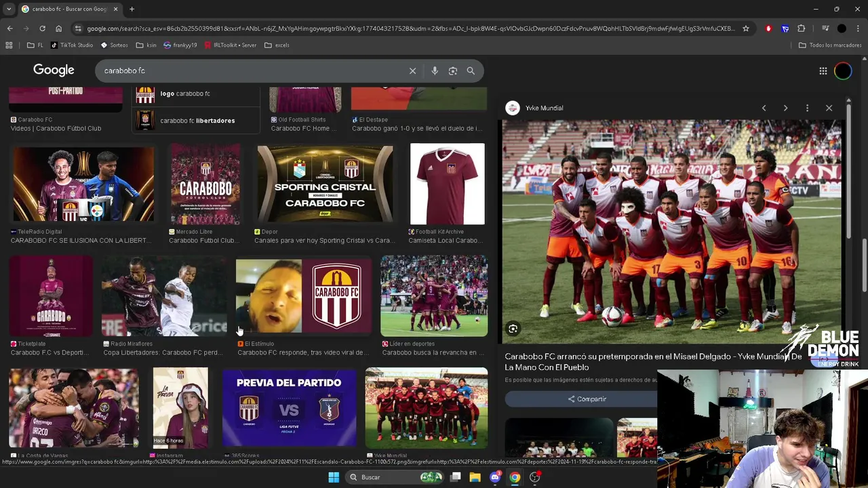The height and width of the screenshot is (488, 868).
Task: Open the Carabobo FC arrancó su pretemporada title link
Action: point(653,361)
